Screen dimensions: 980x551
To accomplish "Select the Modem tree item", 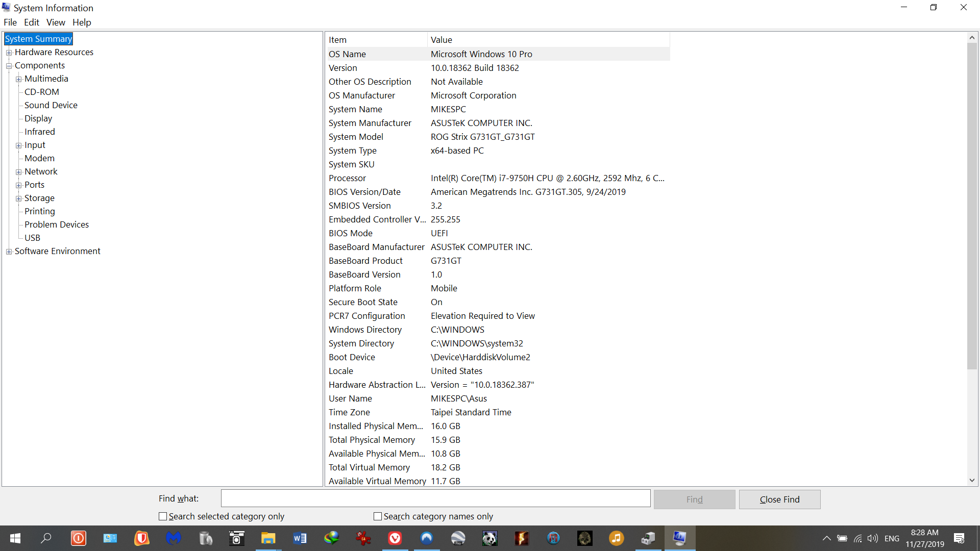I will [39, 158].
